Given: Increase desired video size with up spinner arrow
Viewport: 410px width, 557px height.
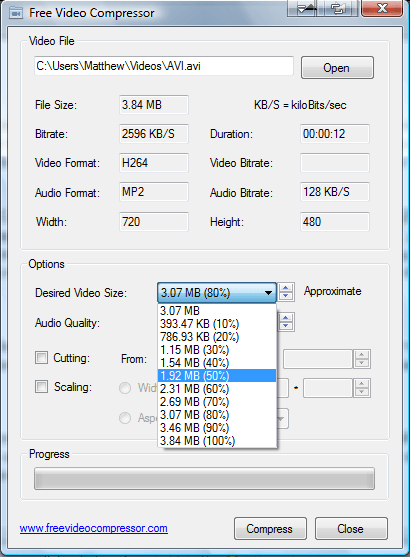Looking at the screenshot, I should click(286, 288).
